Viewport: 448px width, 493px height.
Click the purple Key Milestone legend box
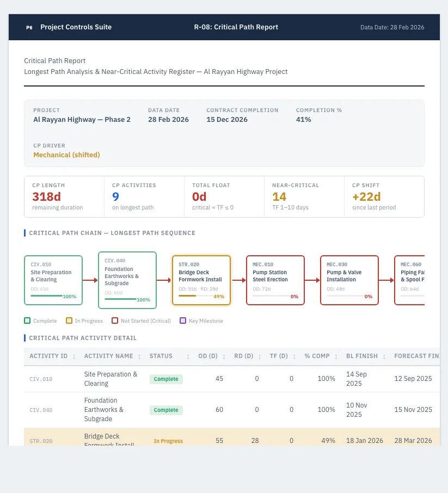[x=183, y=321]
